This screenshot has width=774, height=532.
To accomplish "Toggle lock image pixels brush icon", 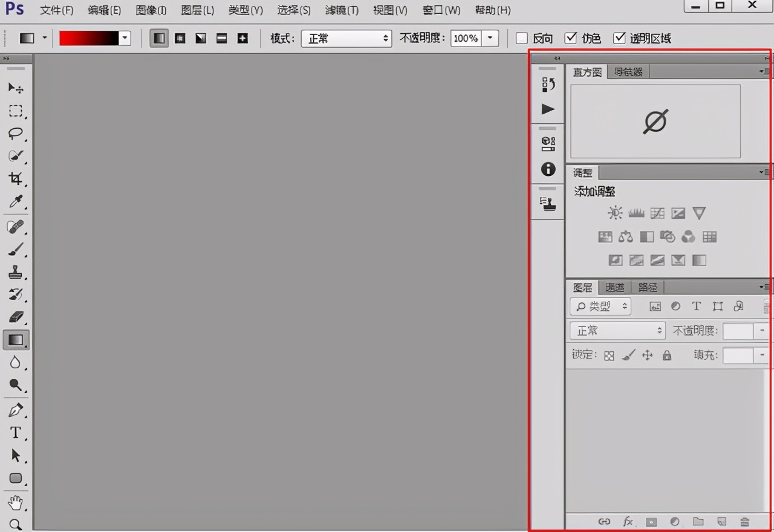I will coord(628,355).
